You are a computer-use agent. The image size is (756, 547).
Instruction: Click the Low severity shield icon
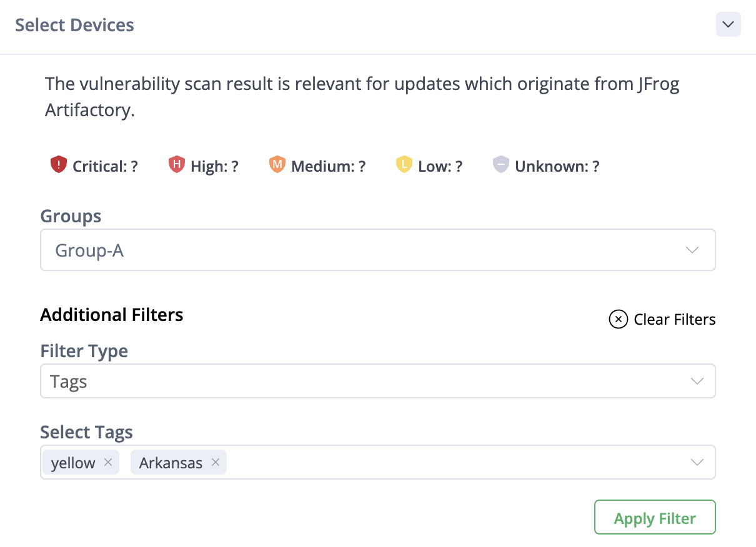point(404,165)
